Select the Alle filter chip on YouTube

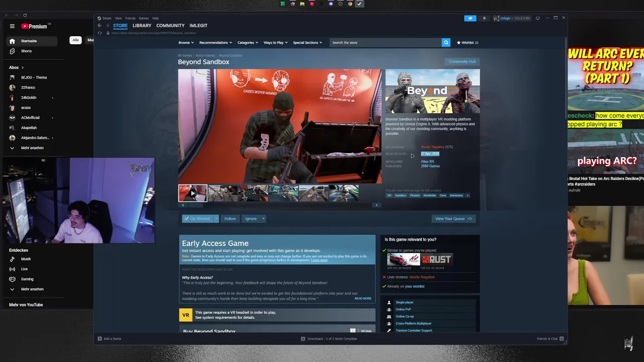pos(75,40)
